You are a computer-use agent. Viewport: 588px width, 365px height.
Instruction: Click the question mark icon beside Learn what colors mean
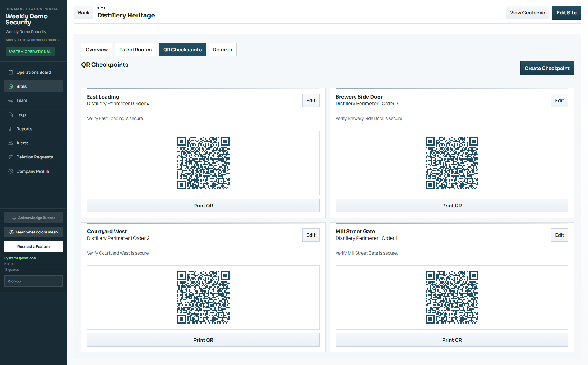[x=12, y=232]
